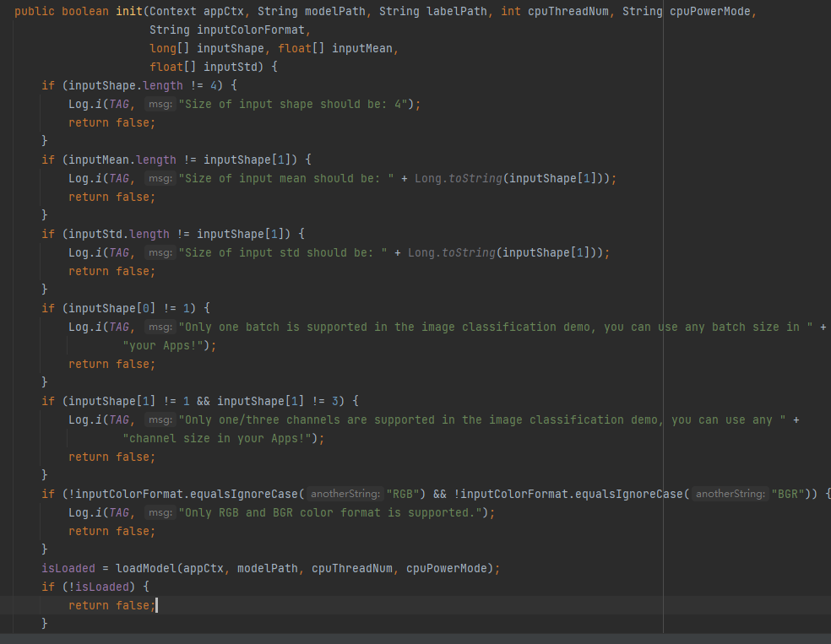
Task: Click the "RGB" string literal
Action: pyautogui.click(x=403, y=494)
